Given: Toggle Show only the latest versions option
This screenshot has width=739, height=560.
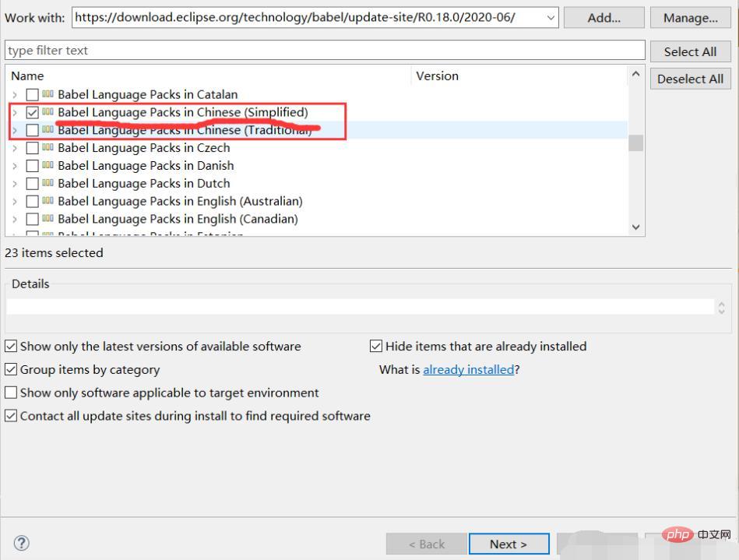Looking at the screenshot, I should tap(11, 347).
